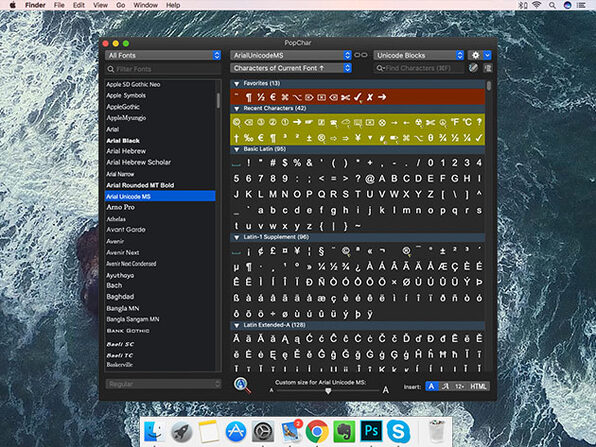596x447 pixels.
Task: Select Arial Unicode MS font row
Action: 160,196
